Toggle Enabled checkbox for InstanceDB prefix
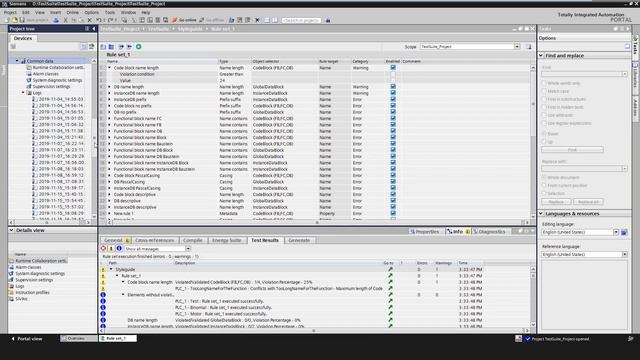Screen dimensions: 640x360 coord(393,99)
